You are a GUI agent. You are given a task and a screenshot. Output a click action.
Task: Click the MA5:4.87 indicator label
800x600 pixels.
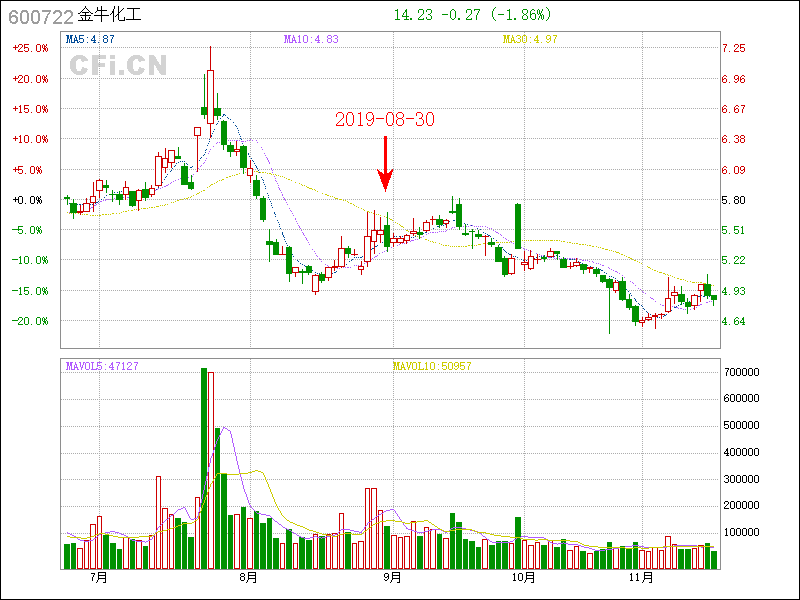click(90, 39)
